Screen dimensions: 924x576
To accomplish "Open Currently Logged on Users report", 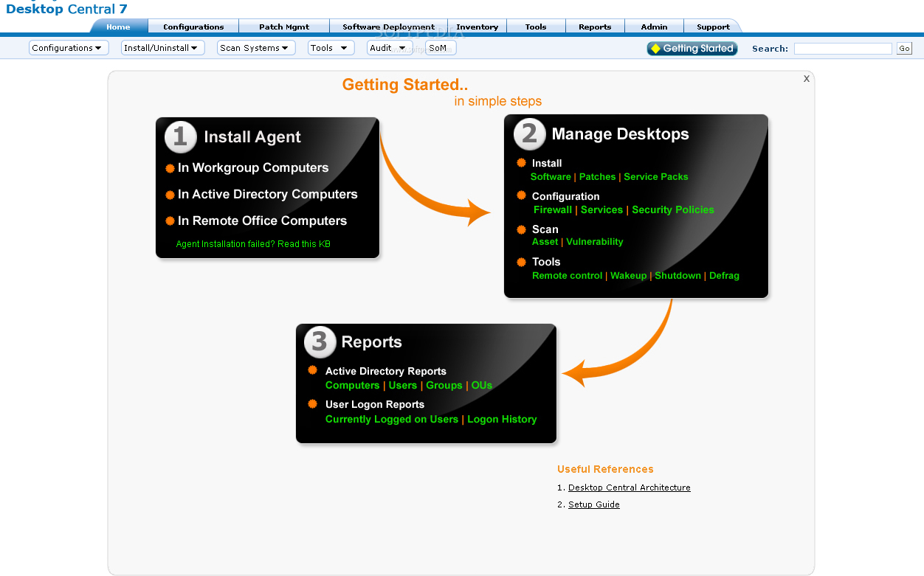I will point(392,420).
